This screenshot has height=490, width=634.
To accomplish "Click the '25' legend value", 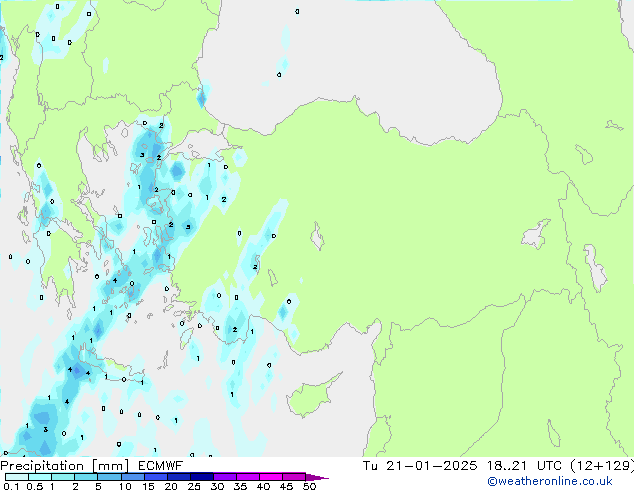I will coord(194,486).
